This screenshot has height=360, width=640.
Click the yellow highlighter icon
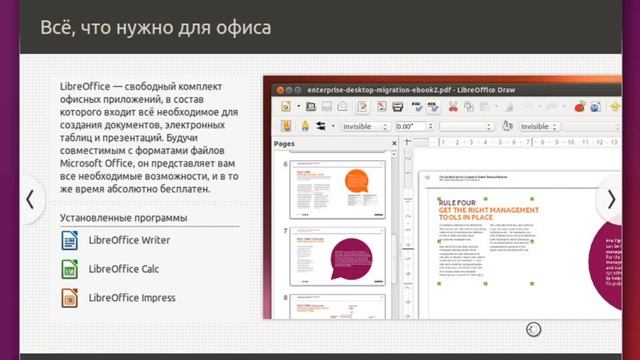(x=305, y=126)
